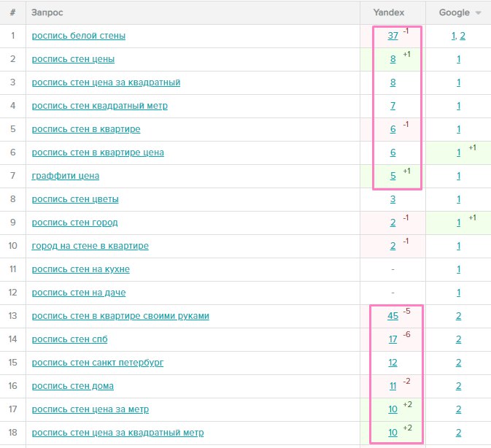Click Yandex position 12 for 'санкт петербург' row
491x448 pixels.
[x=393, y=363]
